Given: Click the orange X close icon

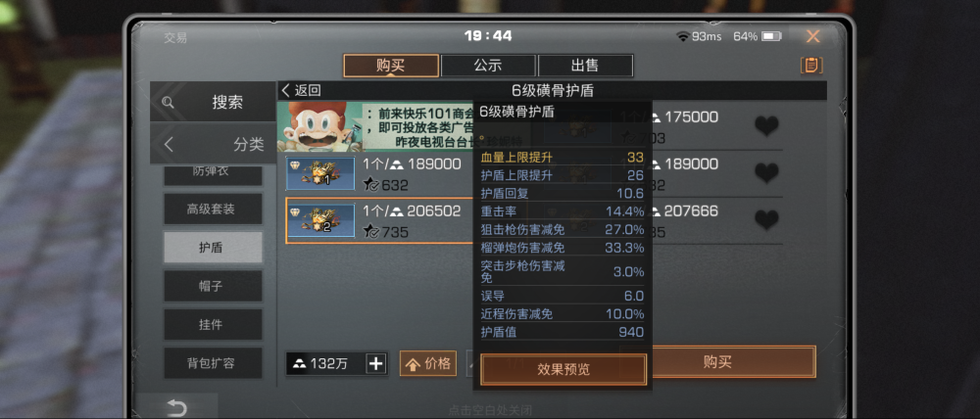Looking at the screenshot, I should point(812,37).
